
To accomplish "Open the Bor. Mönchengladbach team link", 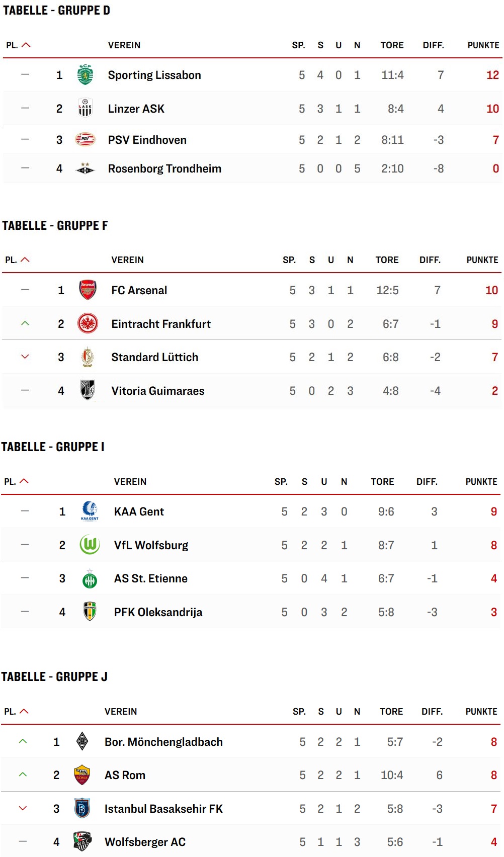I will [163, 742].
